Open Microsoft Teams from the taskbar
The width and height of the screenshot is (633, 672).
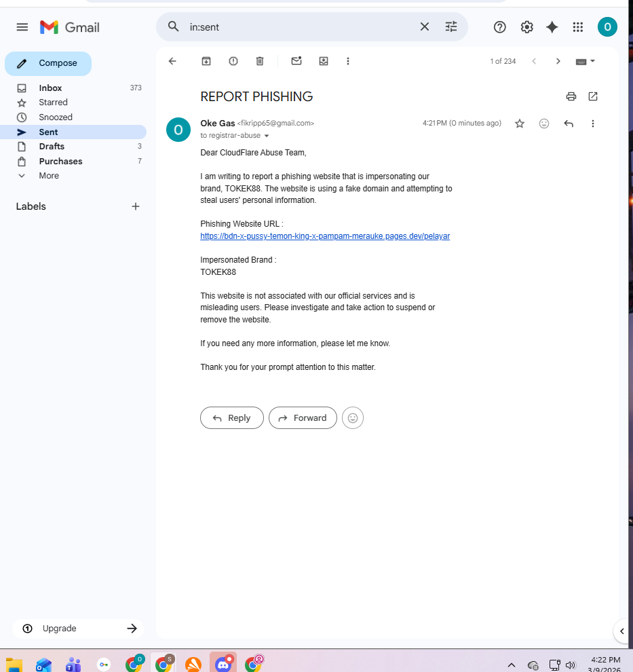[73, 665]
